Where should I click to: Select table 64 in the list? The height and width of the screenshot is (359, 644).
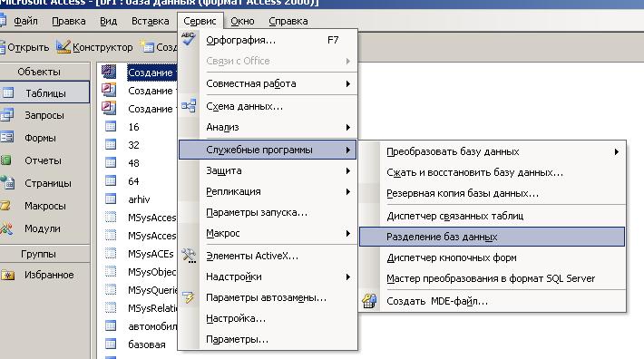(x=133, y=181)
